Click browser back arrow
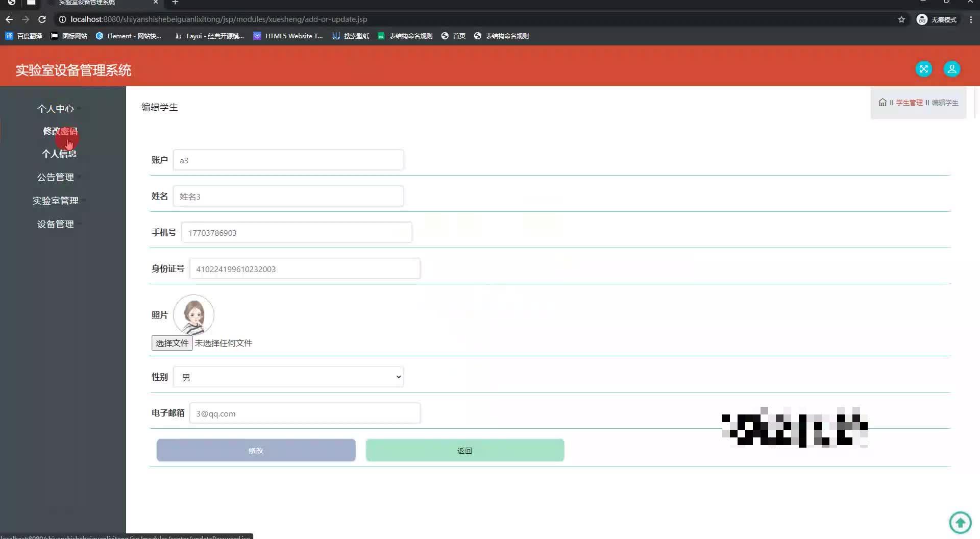 (x=9, y=19)
